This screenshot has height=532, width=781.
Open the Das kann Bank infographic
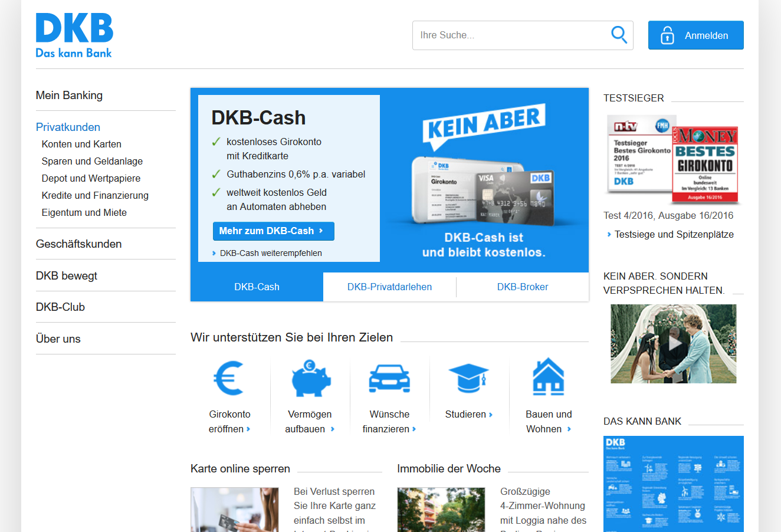(674, 484)
